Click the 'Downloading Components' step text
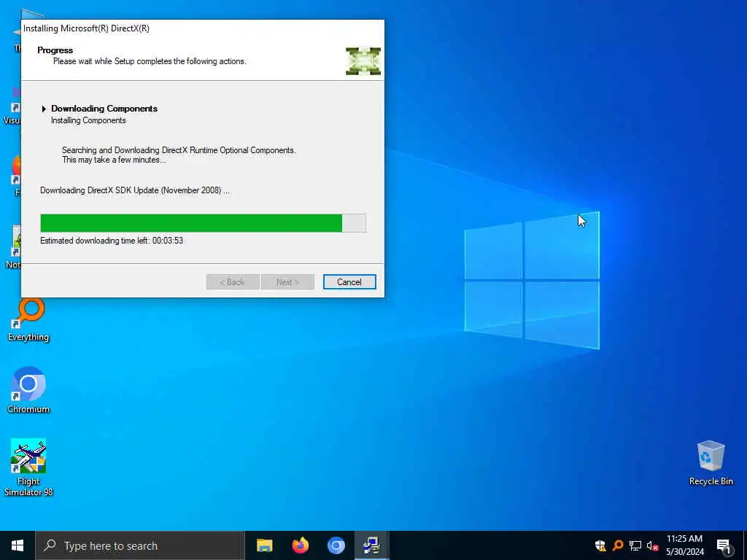This screenshot has height=560, width=747. pyautogui.click(x=104, y=109)
